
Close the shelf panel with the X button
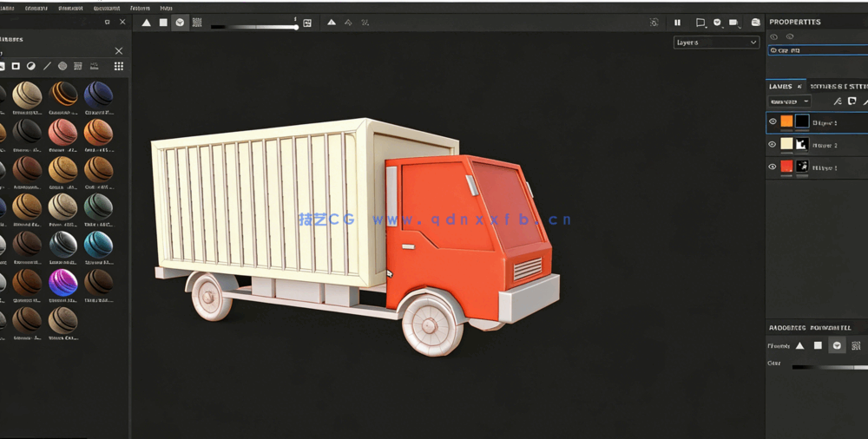pos(119,51)
